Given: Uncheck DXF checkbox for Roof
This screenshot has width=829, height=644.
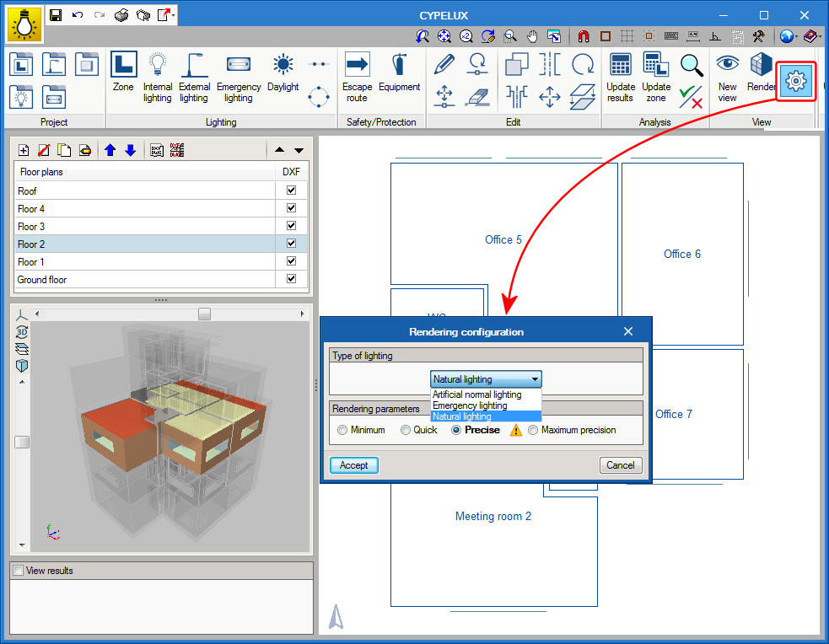Looking at the screenshot, I should click(x=291, y=191).
